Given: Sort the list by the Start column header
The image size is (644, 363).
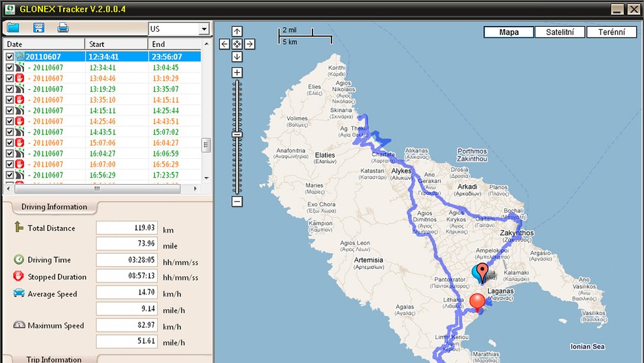Looking at the screenshot, I should pyautogui.click(x=116, y=44).
